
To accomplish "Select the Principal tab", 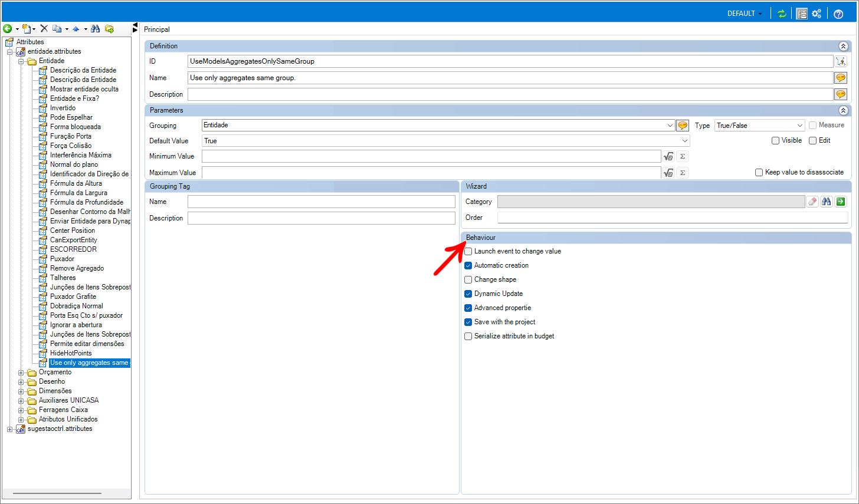I will pyautogui.click(x=157, y=29).
